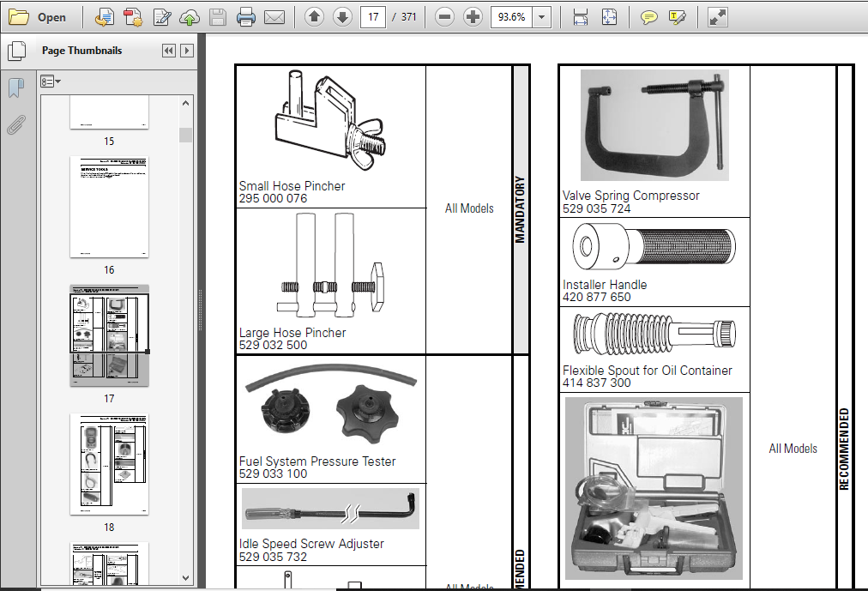Click the C-clamp compressor photo
Screen dimensions: 868x591
click(x=654, y=125)
